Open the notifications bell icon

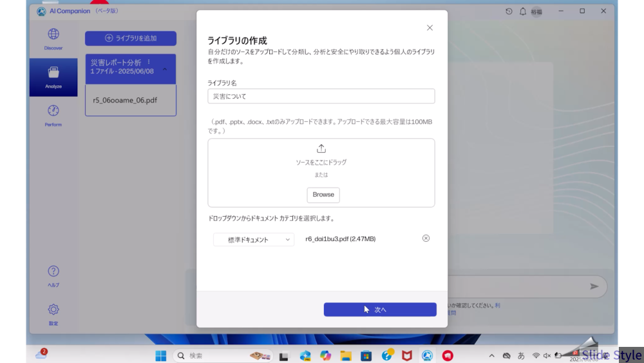pyautogui.click(x=523, y=11)
